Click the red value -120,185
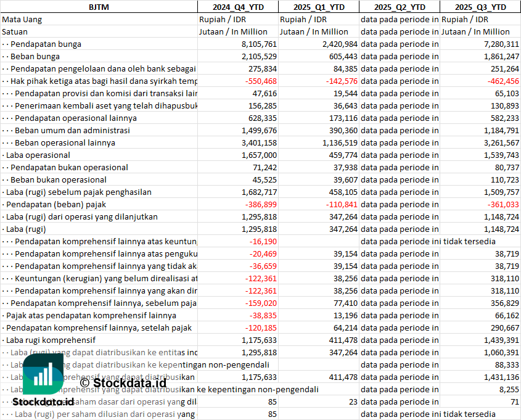The image size is (521, 420). coord(261,327)
